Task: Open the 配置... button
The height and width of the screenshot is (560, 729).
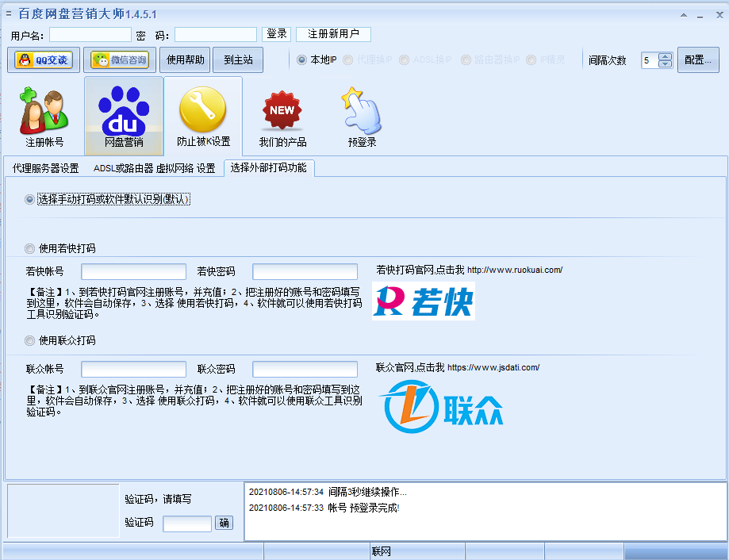Action: tap(698, 60)
